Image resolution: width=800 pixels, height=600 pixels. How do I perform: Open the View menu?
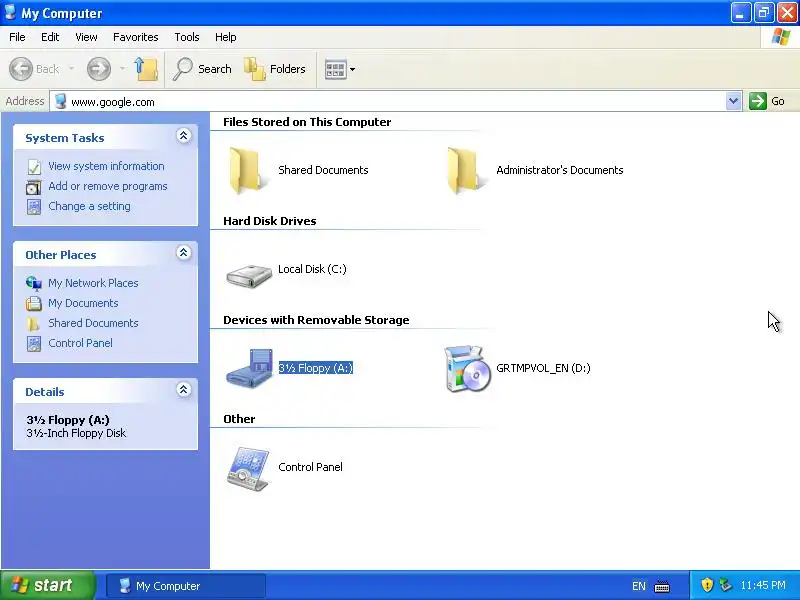[86, 37]
